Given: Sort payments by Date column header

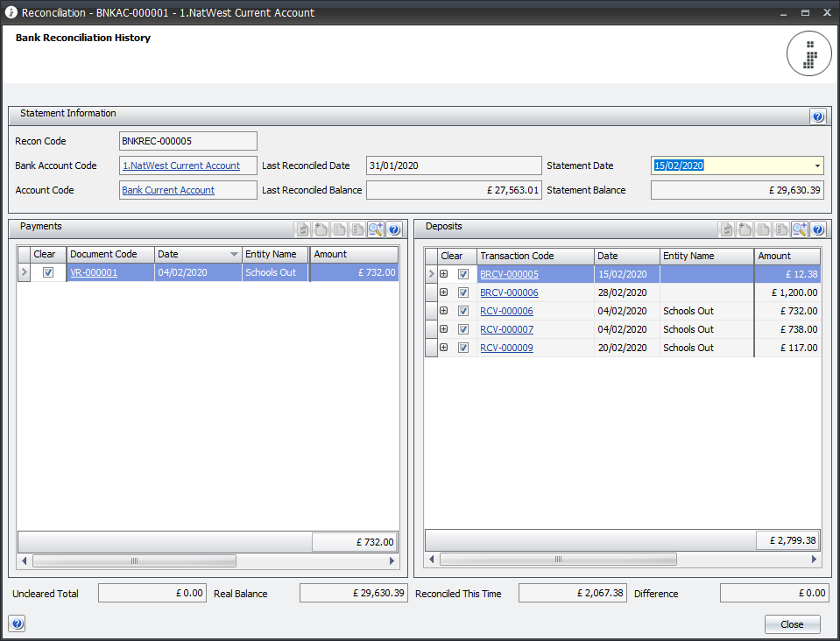Looking at the screenshot, I should [197, 254].
